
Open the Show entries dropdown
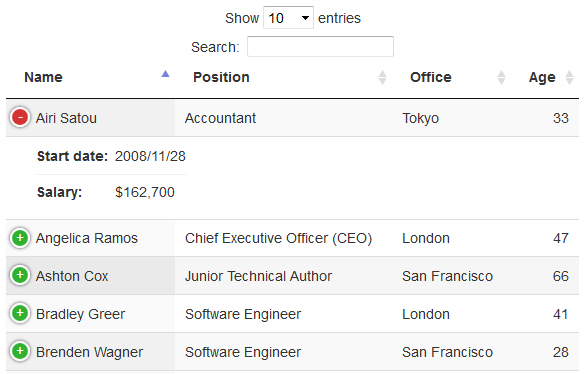click(x=288, y=18)
